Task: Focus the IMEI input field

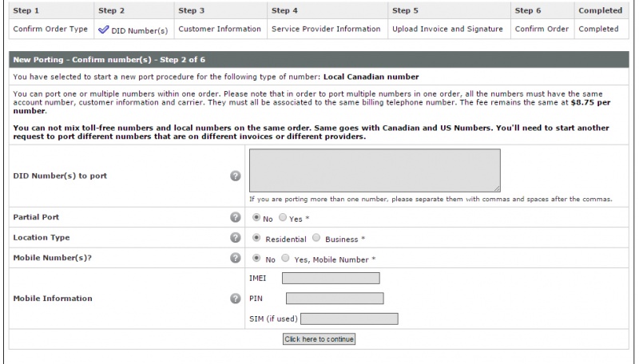Action: tap(331, 278)
